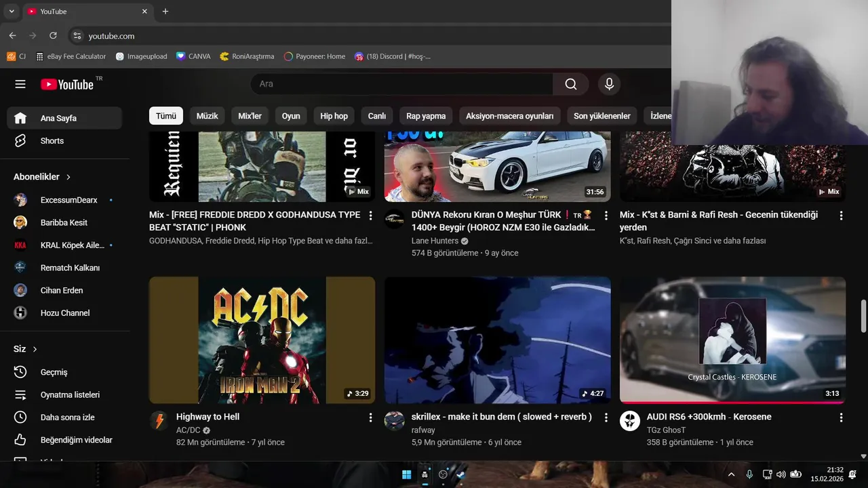Click the page vertical scrollbar thumb

tap(863, 317)
